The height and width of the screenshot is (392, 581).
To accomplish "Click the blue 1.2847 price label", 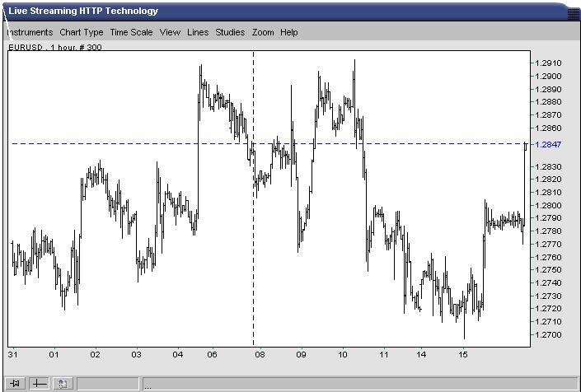I will click(x=548, y=144).
